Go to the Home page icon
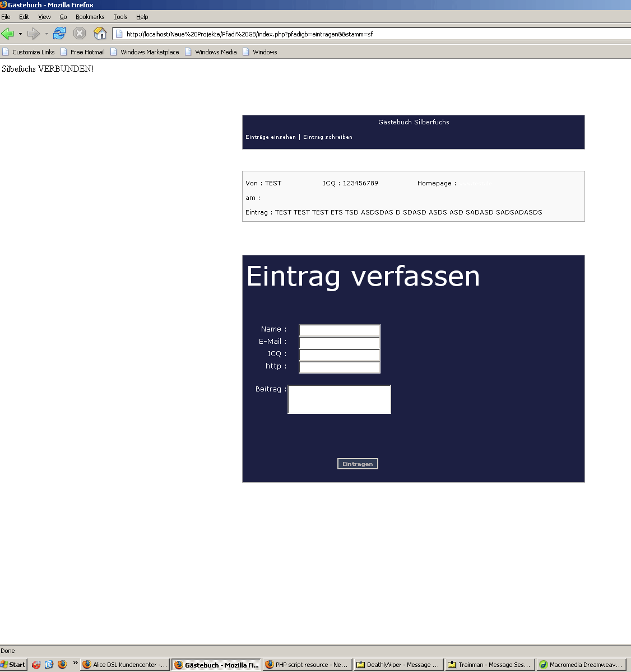Viewport: 631px width, 672px height. coord(100,34)
